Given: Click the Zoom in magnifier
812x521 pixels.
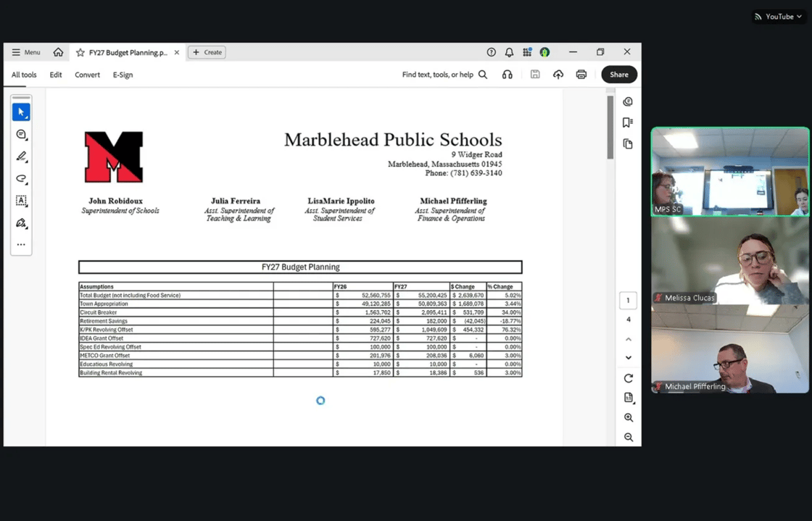Looking at the screenshot, I should coord(629,417).
